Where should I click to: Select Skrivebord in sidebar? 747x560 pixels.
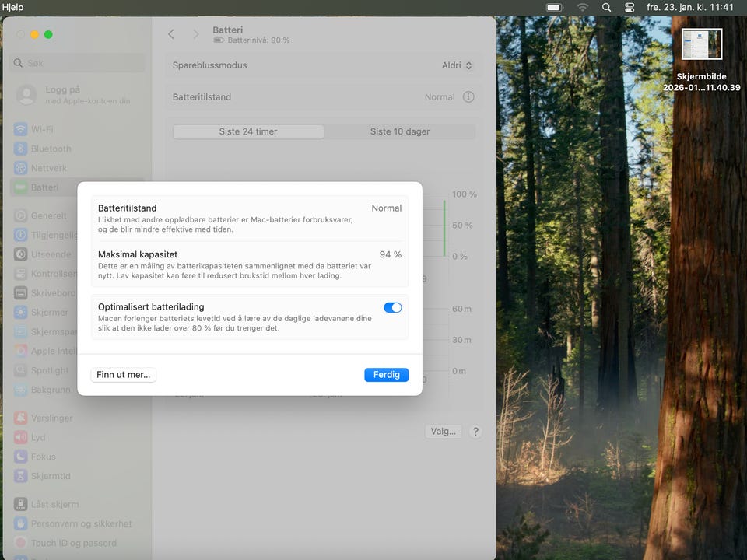[45, 293]
